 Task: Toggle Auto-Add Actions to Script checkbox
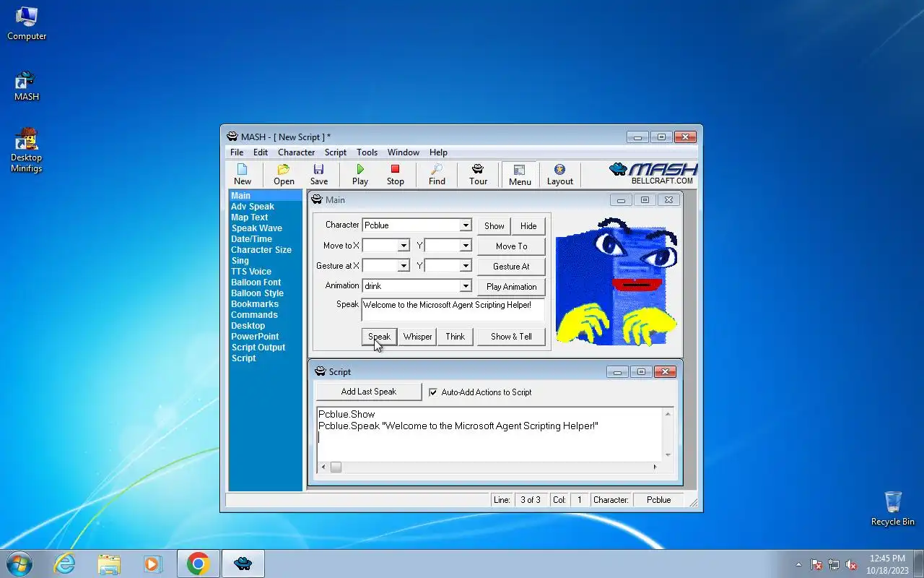coord(433,392)
